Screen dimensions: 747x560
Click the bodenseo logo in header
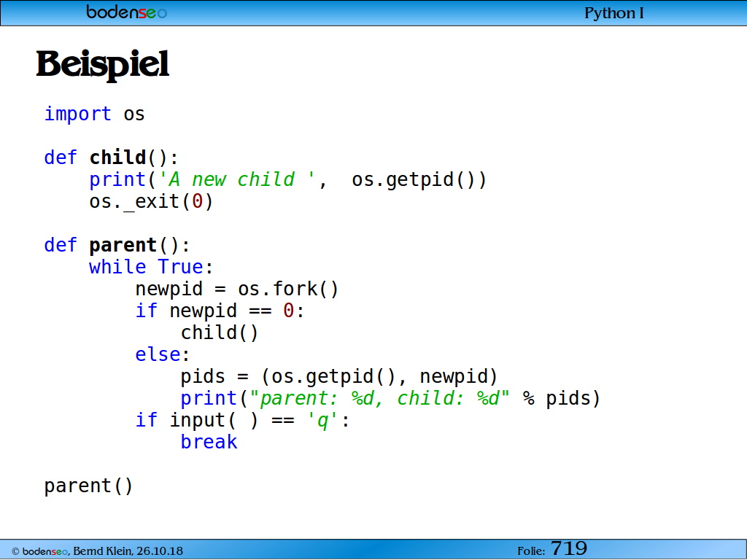[127, 12]
